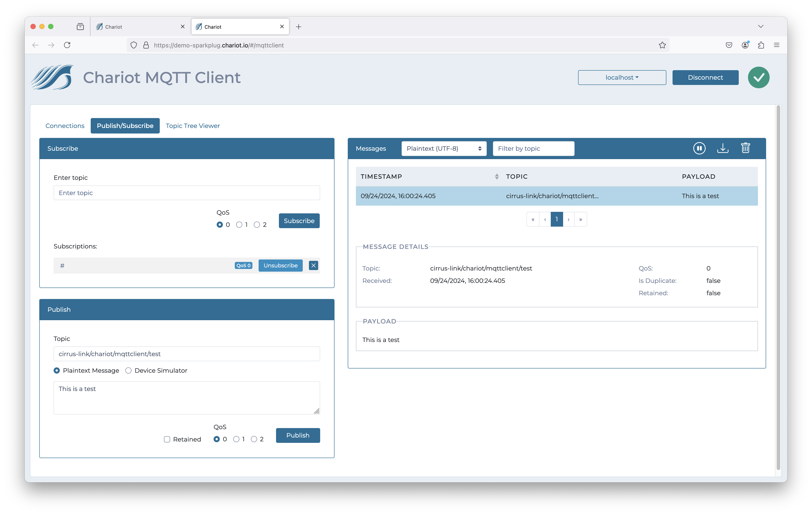This screenshot has height=515, width=812.
Task: Click the Chariot wave logo
Action: [x=52, y=77]
